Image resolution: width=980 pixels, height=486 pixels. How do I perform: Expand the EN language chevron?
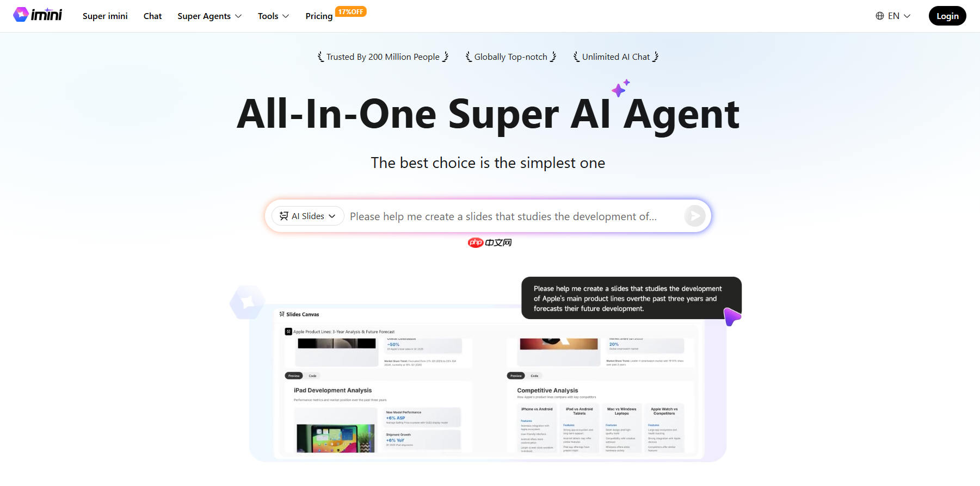907,16
